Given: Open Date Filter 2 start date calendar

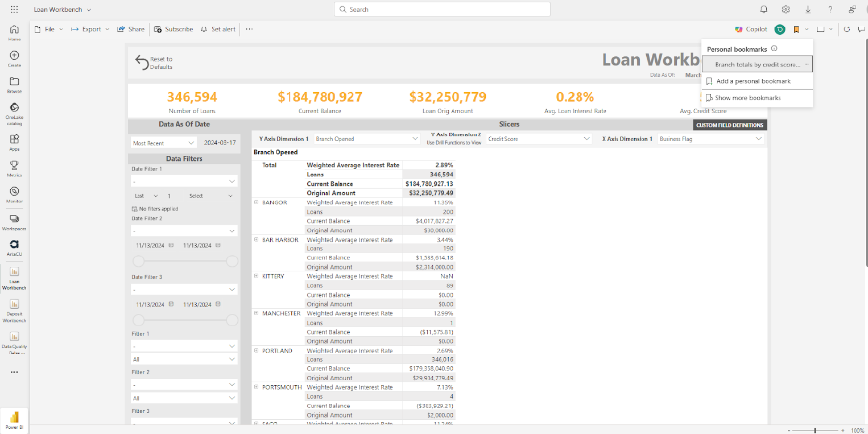Looking at the screenshot, I should 171,246.
